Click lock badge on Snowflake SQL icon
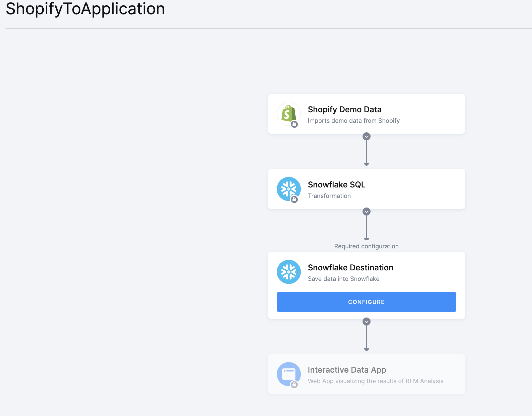The width and height of the screenshot is (532, 416). pyautogui.click(x=294, y=199)
